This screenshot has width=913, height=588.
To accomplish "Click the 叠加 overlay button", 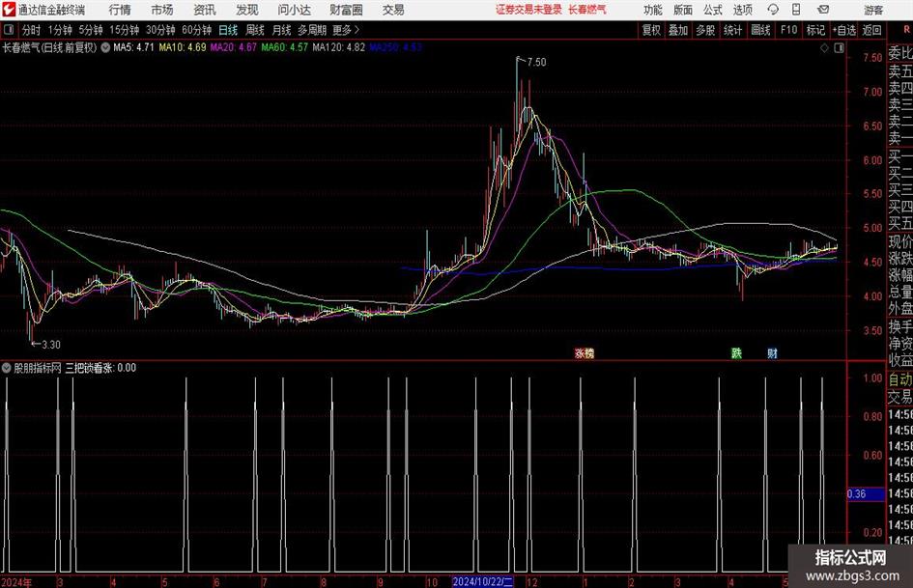I will (x=678, y=30).
